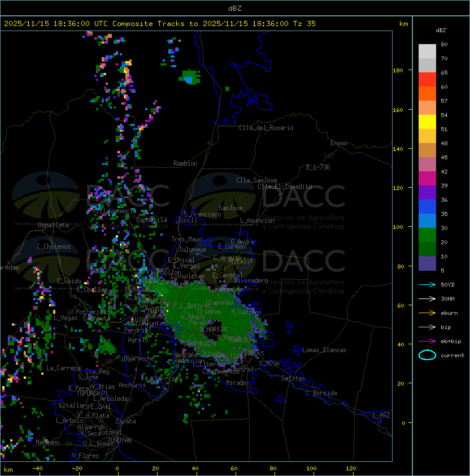Click the Villavicencio map label
The height and width of the screenshot is (476, 470).
[114, 211]
